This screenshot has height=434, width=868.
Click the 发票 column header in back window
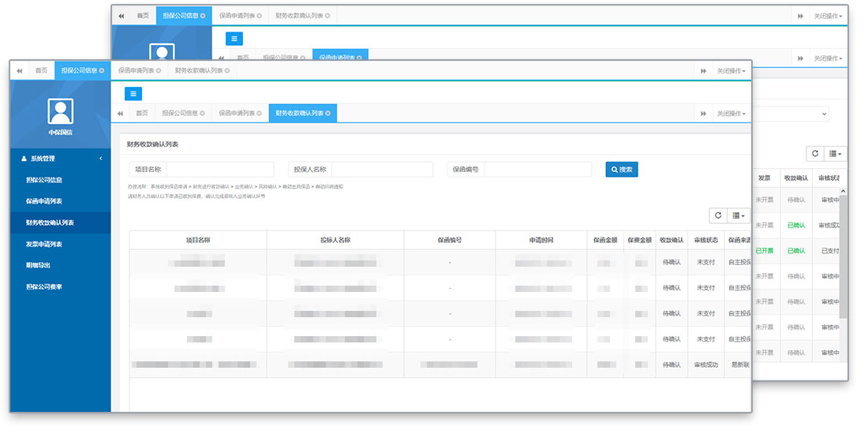(x=765, y=178)
